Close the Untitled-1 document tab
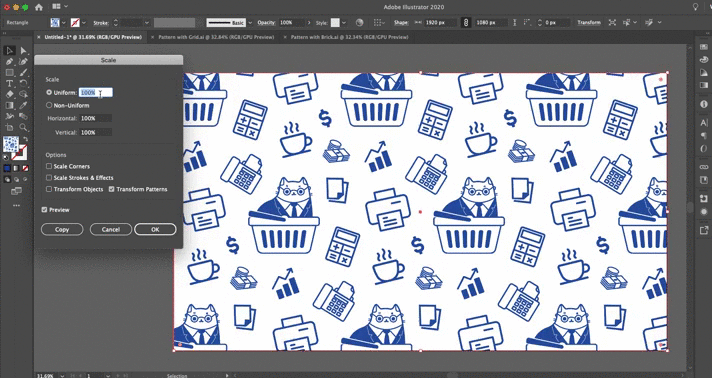 pos(39,37)
